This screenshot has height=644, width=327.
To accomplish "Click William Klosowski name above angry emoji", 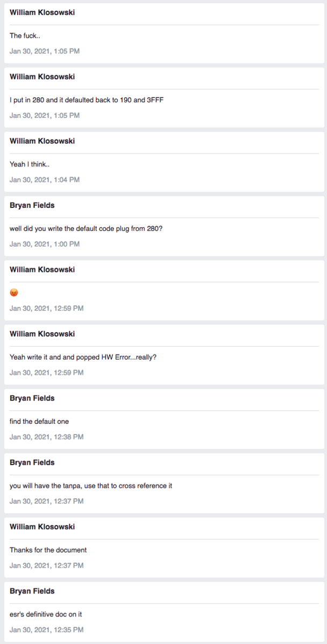I will (42, 269).
